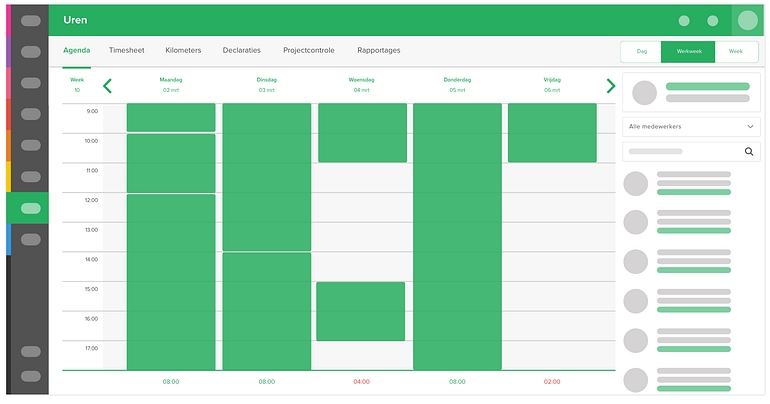Select the Woensdag afternoon time block
The height and width of the screenshot is (404, 770).
360,311
